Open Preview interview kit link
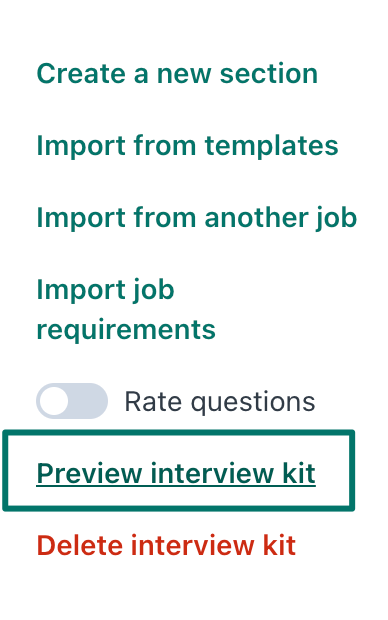The width and height of the screenshot is (388, 620). point(176,473)
